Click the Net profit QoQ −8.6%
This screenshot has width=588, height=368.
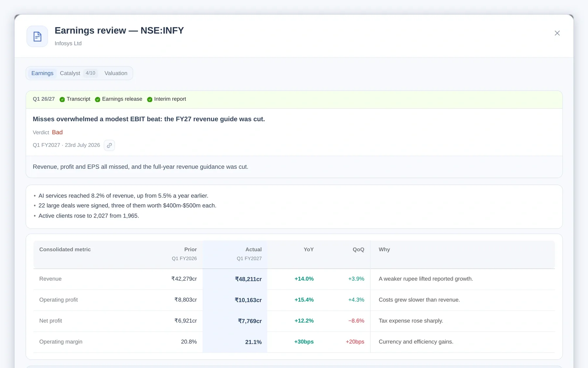356,321
